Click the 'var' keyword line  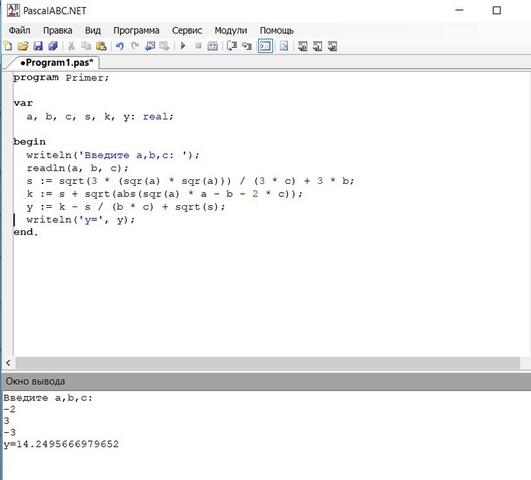coord(23,103)
